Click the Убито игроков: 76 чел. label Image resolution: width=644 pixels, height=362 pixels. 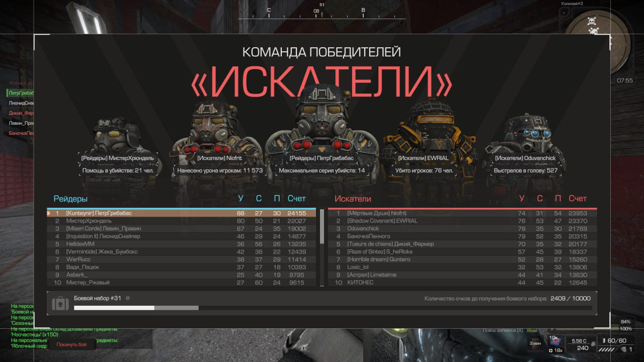[x=423, y=170]
